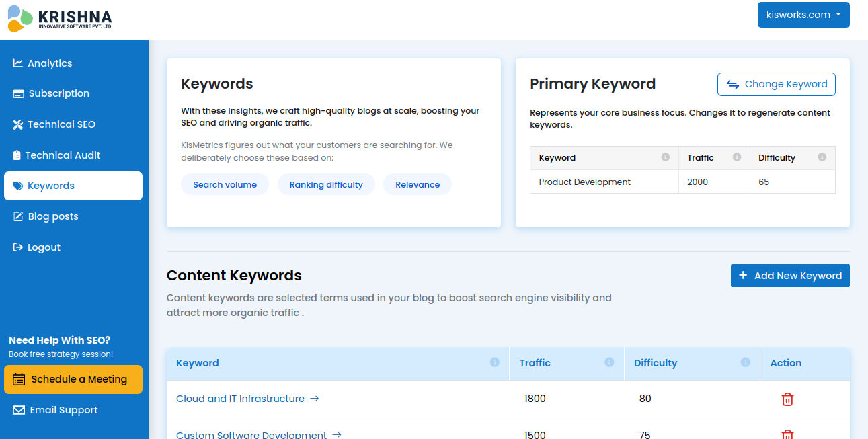Open Subscription in the sidebar
Image resolution: width=868 pixels, height=439 pixels.
tap(73, 93)
